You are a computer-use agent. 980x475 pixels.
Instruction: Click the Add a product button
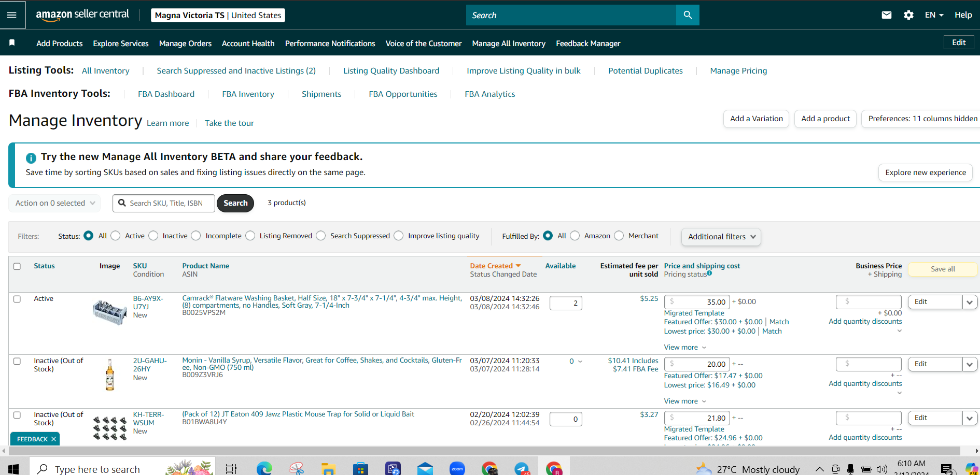[x=825, y=119]
